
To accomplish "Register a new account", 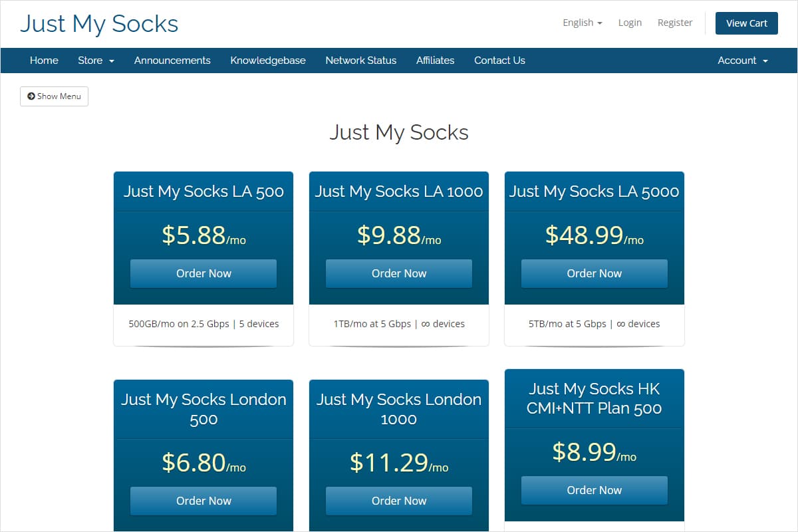I will pos(675,22).
